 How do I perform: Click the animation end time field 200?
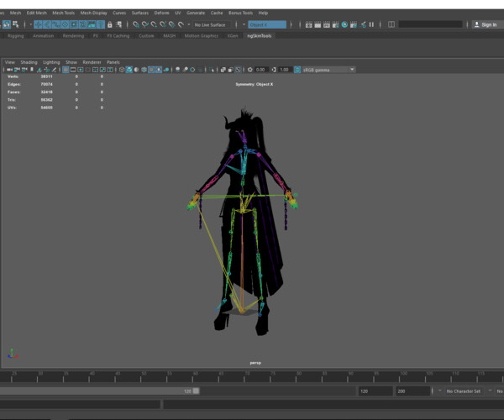pos(412,391)
